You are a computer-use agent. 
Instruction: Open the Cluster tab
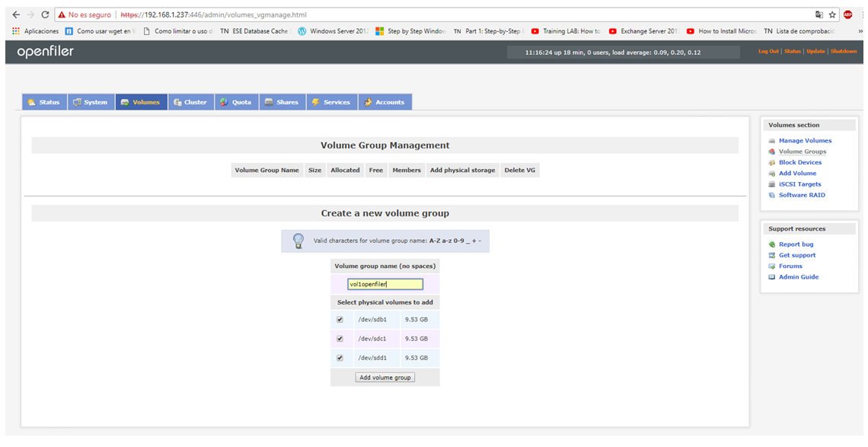click(x=191, y=102)
